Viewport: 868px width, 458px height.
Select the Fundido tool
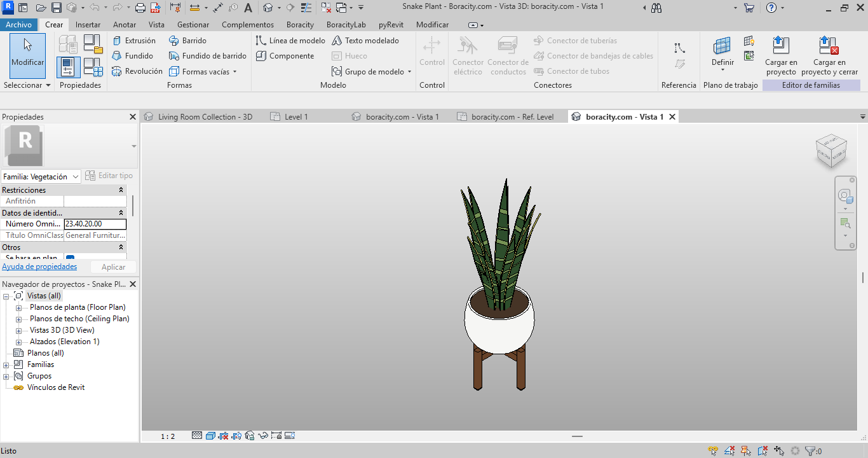133,56
